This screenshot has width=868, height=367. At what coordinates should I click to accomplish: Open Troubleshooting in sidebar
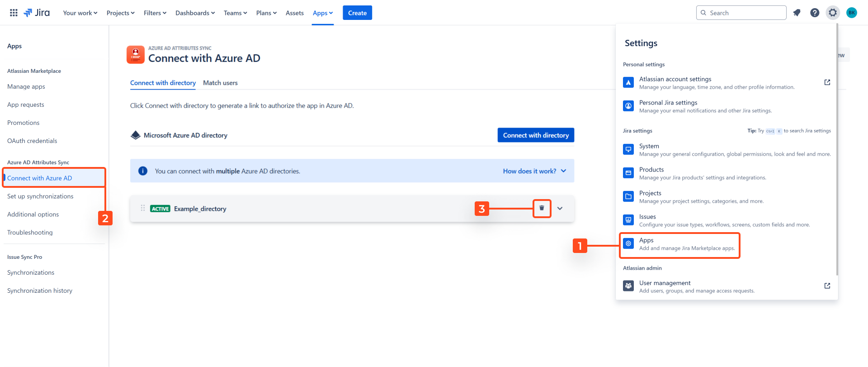[30, 232]
